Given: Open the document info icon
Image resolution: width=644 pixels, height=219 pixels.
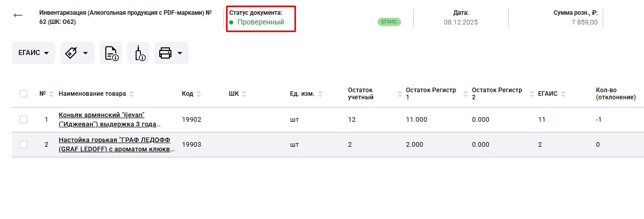Looking at the screenshot, I should pyautogui.click(x=111, y=53).
